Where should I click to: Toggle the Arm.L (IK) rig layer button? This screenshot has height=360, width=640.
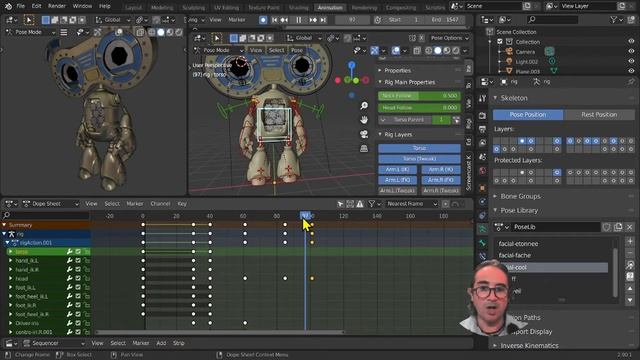[x=398, y=169]
